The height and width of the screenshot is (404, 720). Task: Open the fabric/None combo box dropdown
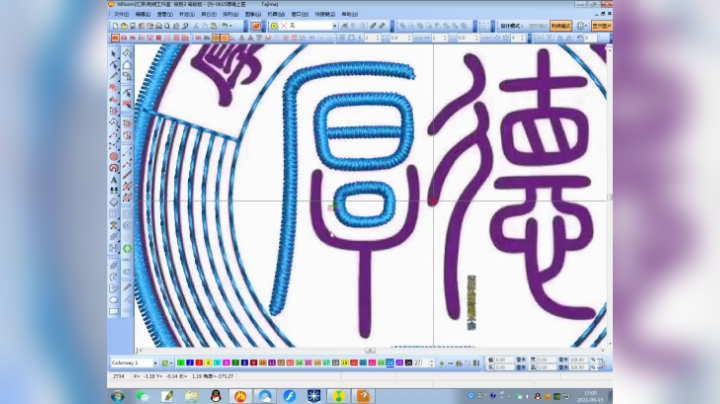point(335,26)
